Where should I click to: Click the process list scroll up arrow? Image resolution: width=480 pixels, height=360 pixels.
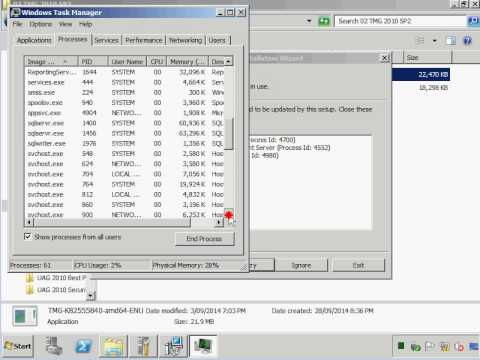coord(228,62)
